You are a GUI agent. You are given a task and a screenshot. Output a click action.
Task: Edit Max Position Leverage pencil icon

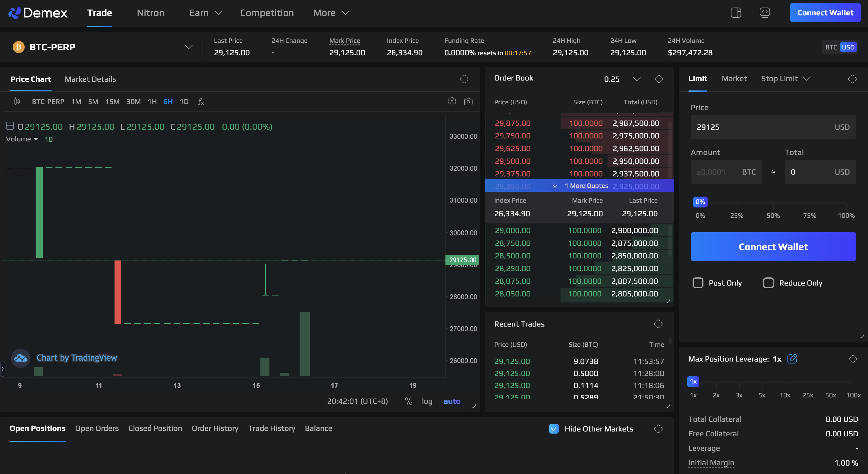(x=792, y=359)
